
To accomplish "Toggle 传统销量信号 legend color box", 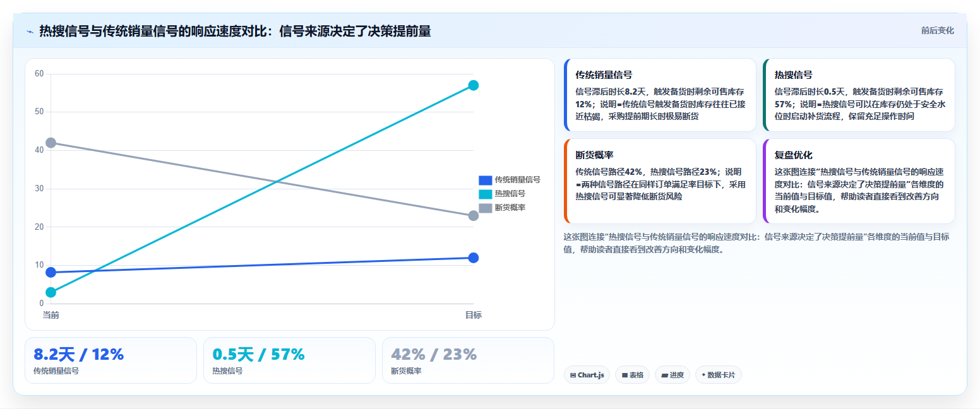I will point(485,180).
